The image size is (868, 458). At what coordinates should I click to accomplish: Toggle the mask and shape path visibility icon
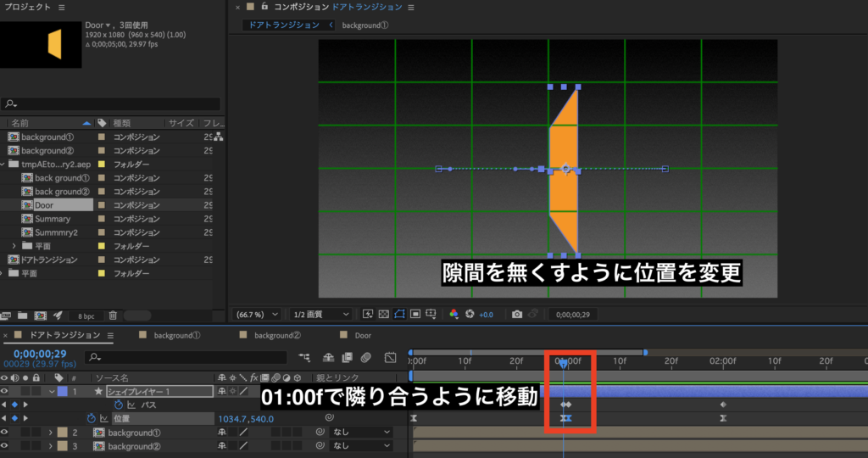399,314
